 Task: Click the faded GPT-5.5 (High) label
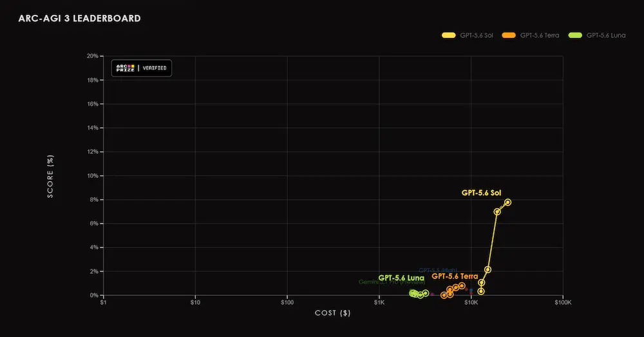[x=438, y=271]
